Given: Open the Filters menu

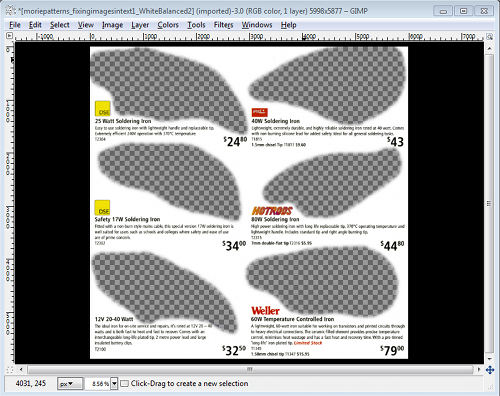Looking at the screenshot, I should point(223,25).
